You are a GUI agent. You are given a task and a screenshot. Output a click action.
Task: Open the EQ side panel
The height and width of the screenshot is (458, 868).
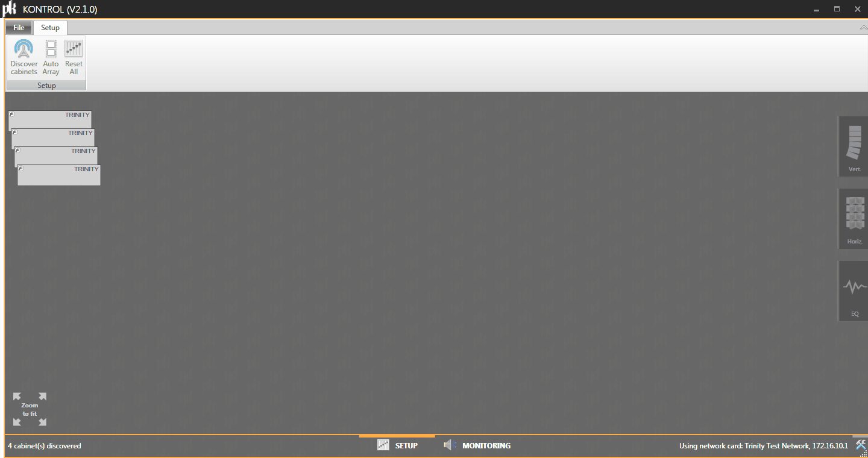pyautogui.click(x=854, y=291)
